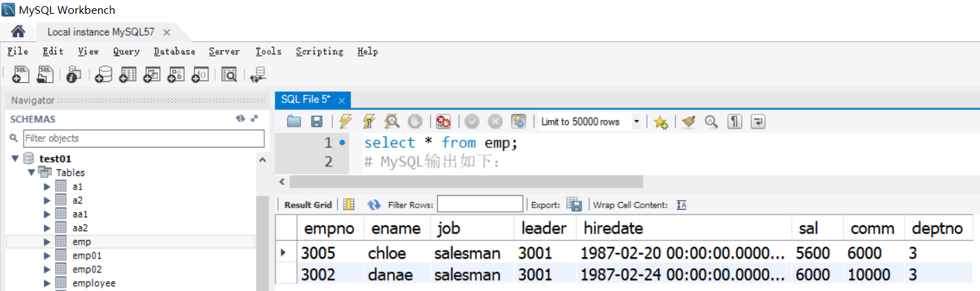The width and height of the screenshot is (980, 291).
Task: Open the Server menu
Action: [x=224, y=52]
